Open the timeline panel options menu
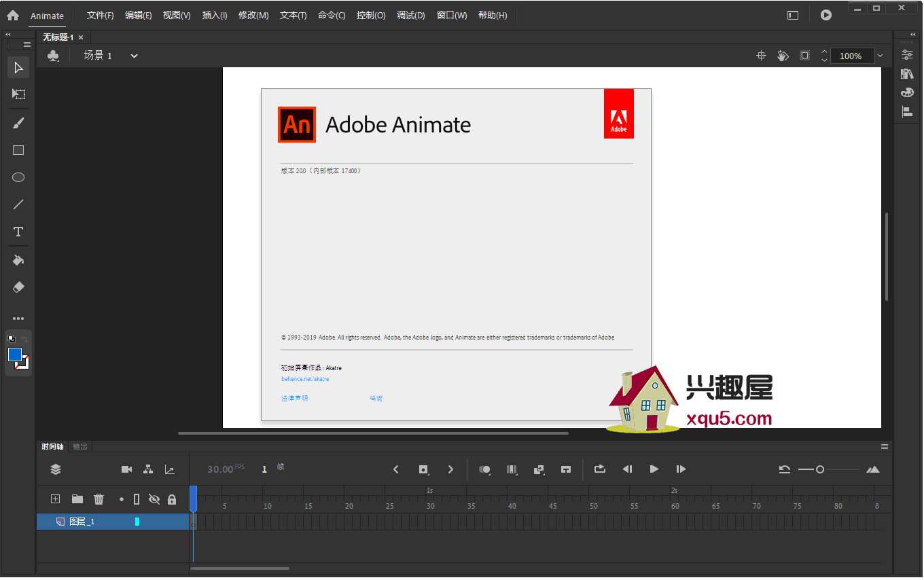Image resolution: width=924 pixels, height=580 pixels. 885,446
